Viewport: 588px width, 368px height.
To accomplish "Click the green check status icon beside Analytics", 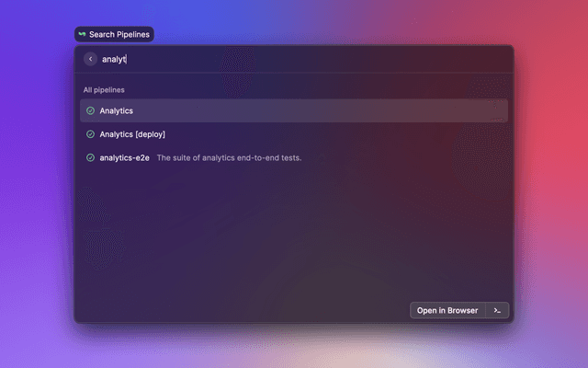I will pos(90,110).
